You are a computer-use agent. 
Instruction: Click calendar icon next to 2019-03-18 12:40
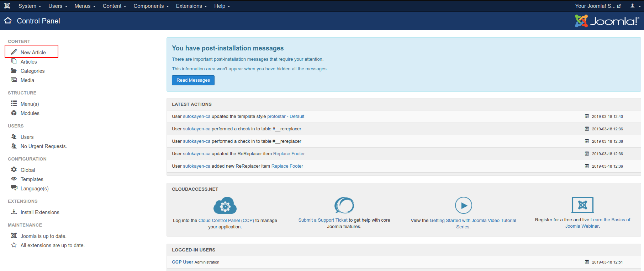587,116
